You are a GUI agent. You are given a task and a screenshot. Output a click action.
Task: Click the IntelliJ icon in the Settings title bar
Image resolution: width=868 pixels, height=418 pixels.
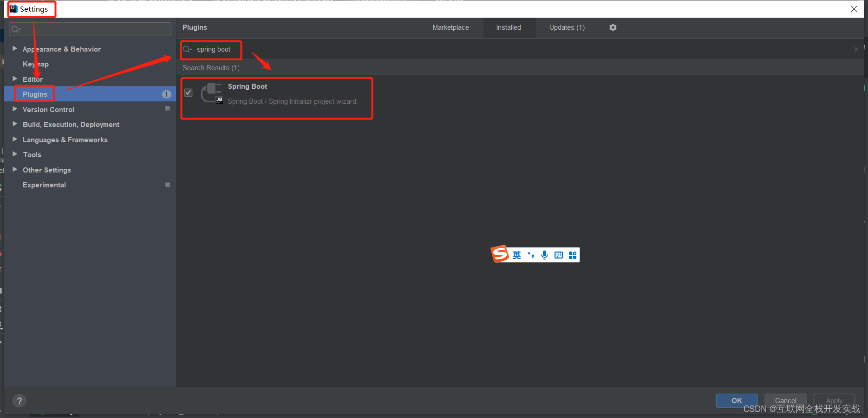[x=13, y=9]
